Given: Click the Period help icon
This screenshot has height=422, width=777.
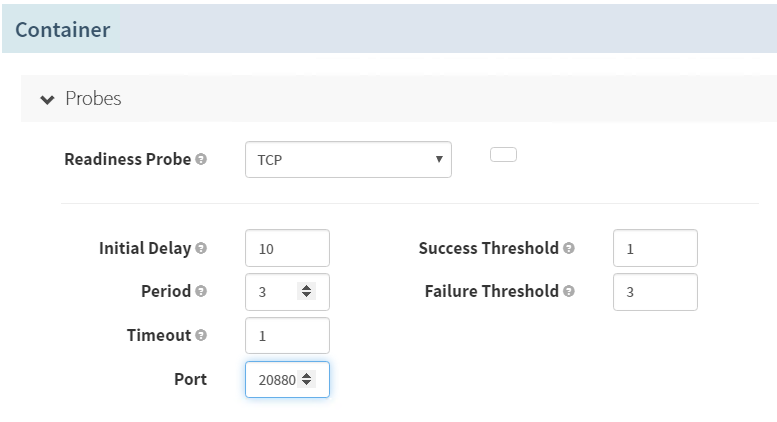Looking at the screenshot, I should point(202,292).
